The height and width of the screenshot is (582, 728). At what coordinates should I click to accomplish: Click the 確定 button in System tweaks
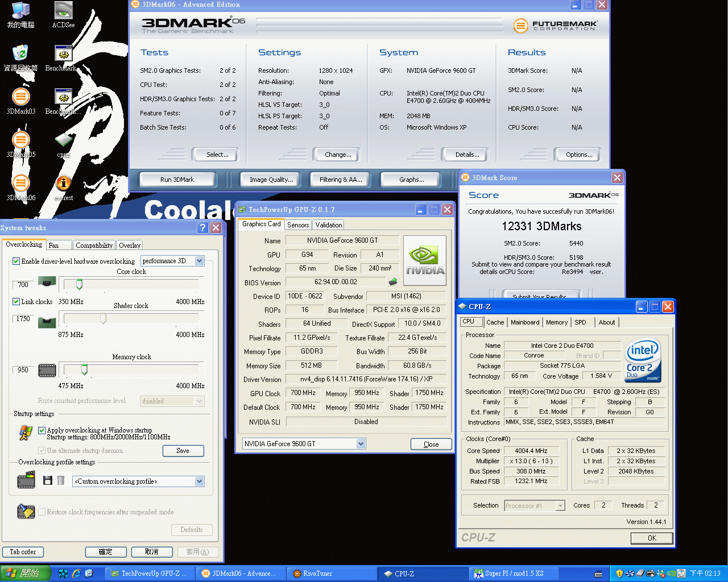tap(106, 552)
